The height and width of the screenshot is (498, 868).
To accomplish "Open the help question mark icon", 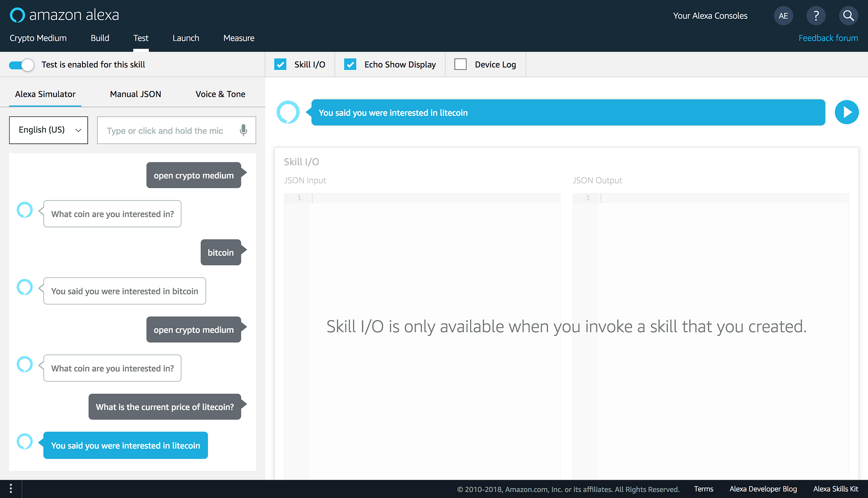I will point(816,16).
